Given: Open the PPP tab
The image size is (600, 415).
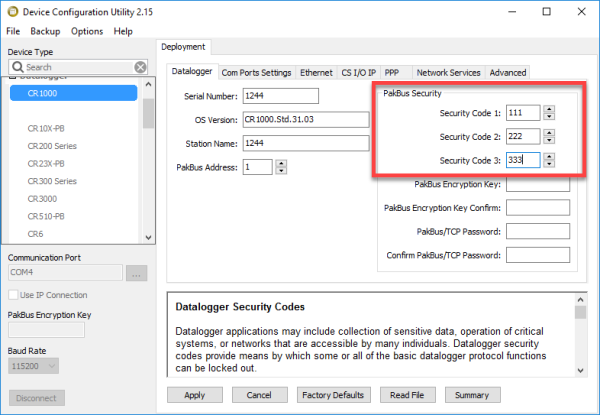Looking at the screenshot, I should coord(392,73).
